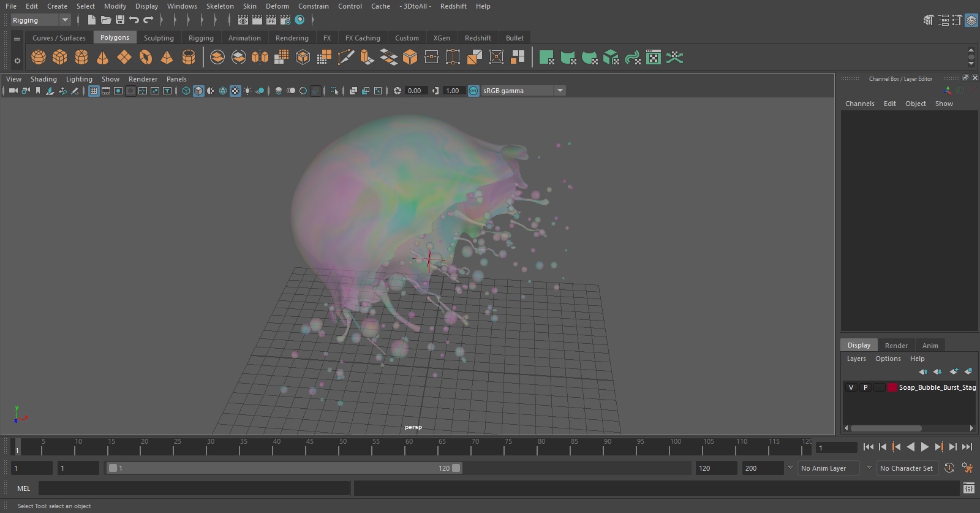Open the No Character Set dropdown
Image resolution: width=980 pixels, height=513 pixels.
pos(907,468)
